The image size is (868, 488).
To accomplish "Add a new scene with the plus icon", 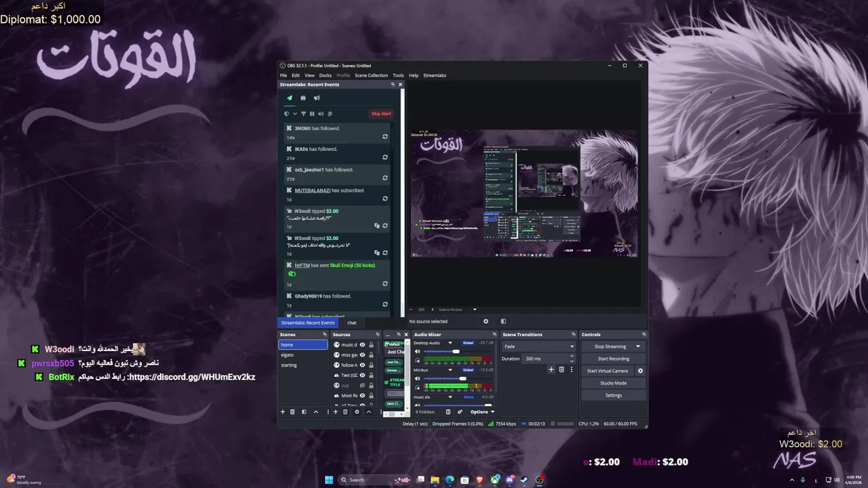I will [283, 411].
